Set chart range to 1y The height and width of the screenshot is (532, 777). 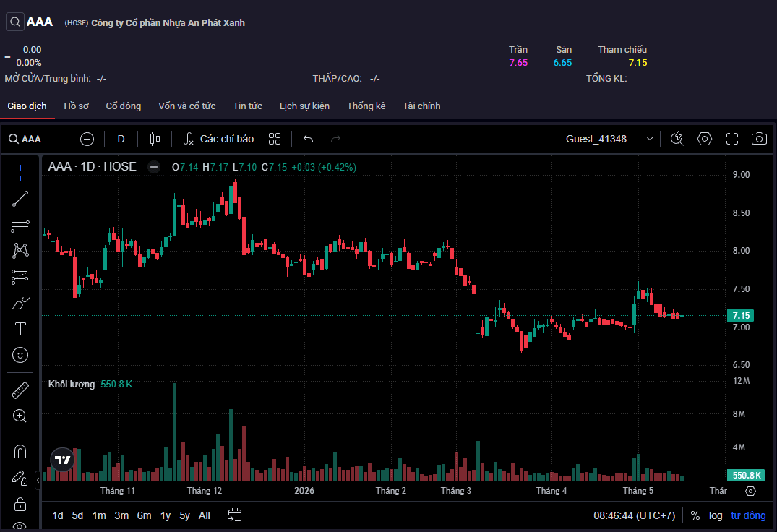click(x=166, y=515)
